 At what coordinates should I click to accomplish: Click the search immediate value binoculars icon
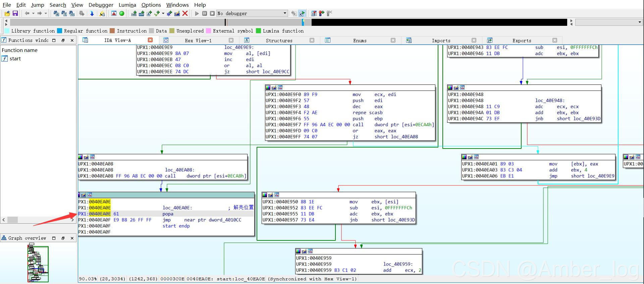pyautogui.click(x=56, y=13)
